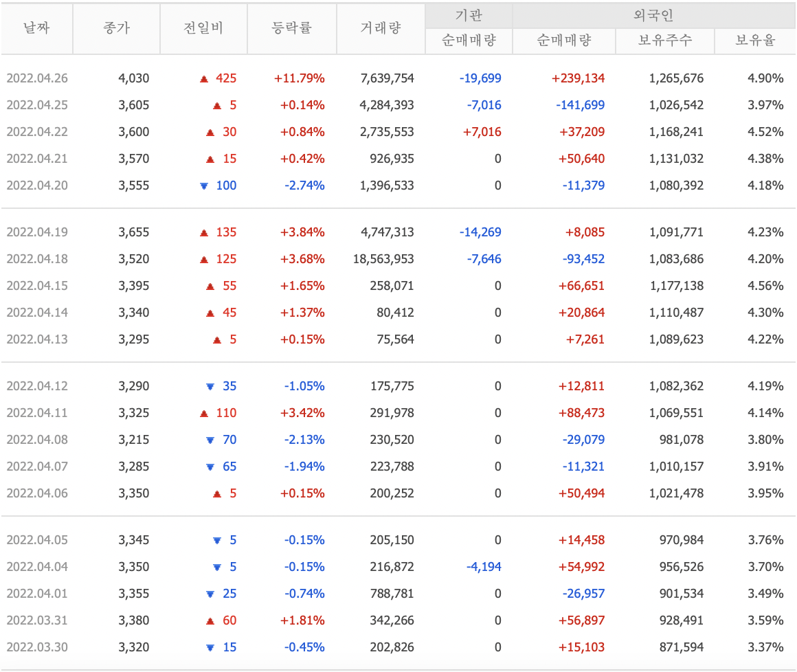The height and width of the screenshot is (672, 797).
Task: Click the red up arrow beside 110
Action: [204, 414]
